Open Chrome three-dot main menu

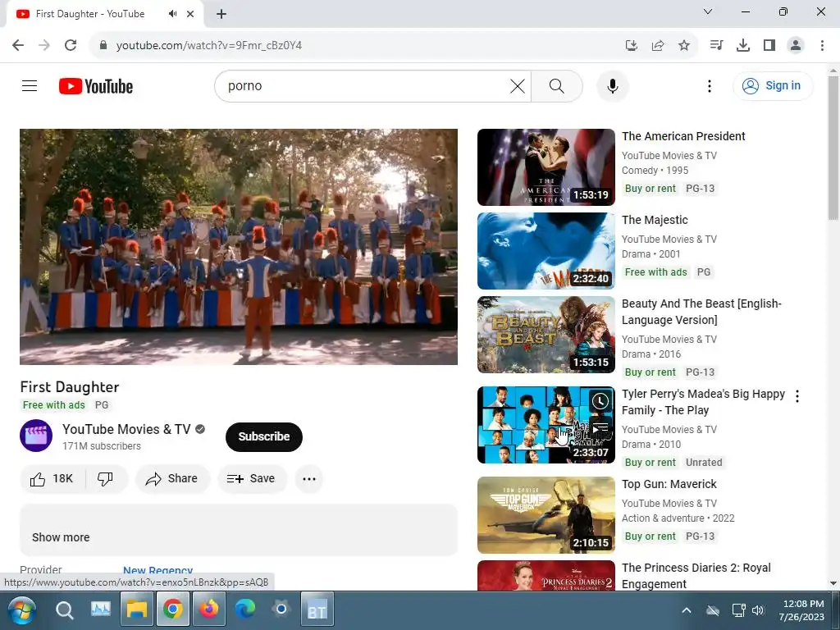[822, 46]
